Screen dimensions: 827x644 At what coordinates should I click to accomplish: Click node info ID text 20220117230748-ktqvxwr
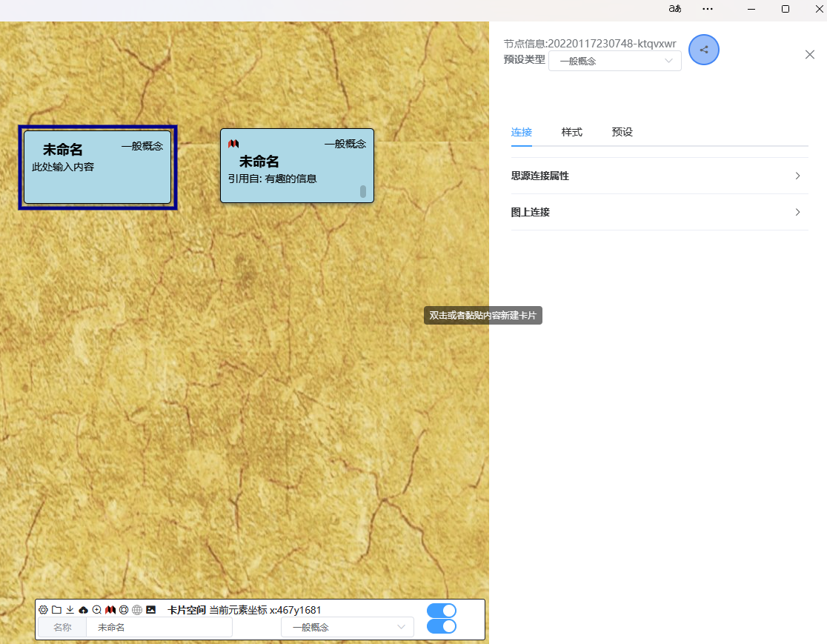pos(612,44)
